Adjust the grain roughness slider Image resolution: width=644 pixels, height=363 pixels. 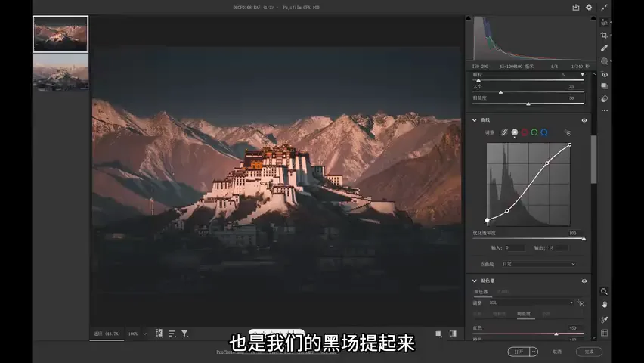pos(528,104)
